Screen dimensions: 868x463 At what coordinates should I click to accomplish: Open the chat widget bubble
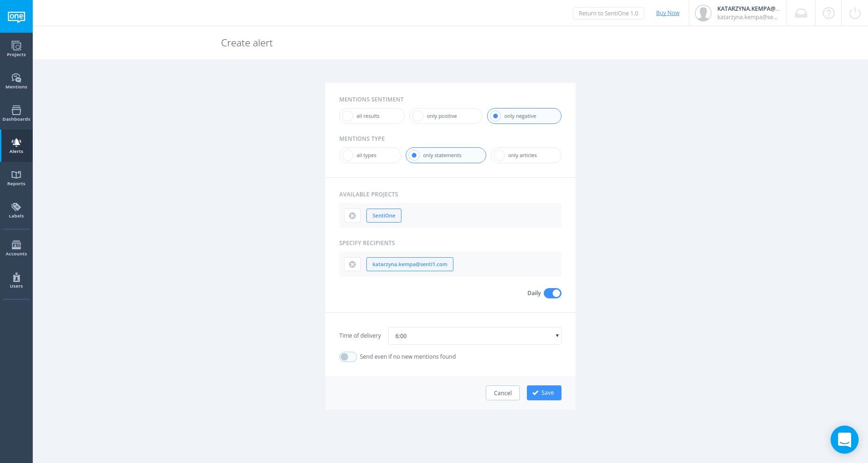click(x=845, y=440)
